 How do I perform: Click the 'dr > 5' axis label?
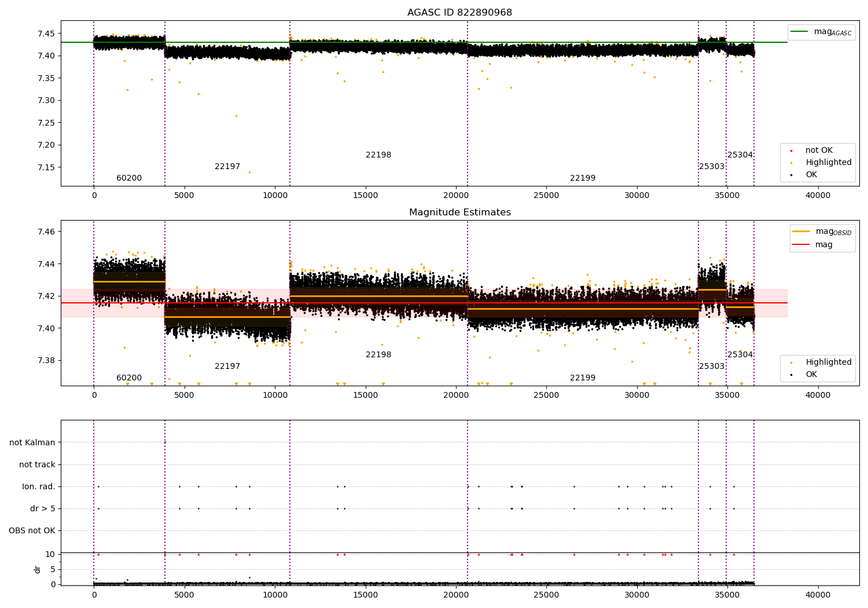[43, 509]
